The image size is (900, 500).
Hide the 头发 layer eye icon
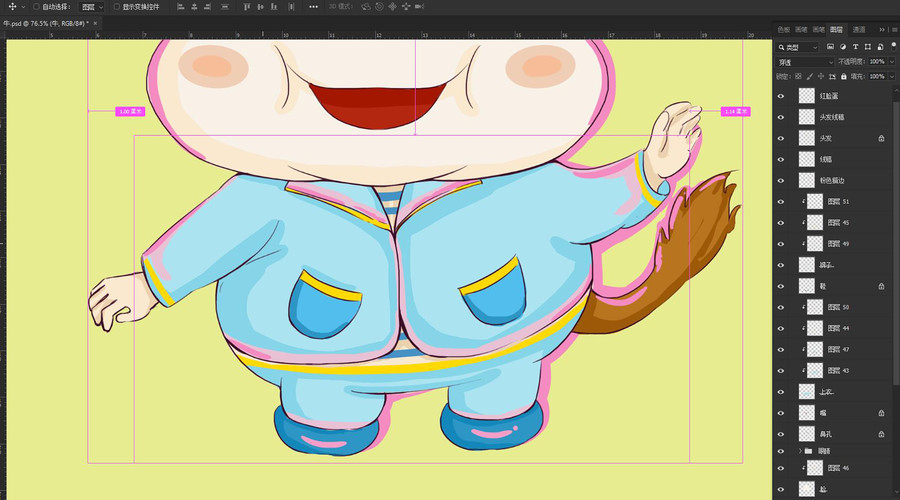coord(781,138)
